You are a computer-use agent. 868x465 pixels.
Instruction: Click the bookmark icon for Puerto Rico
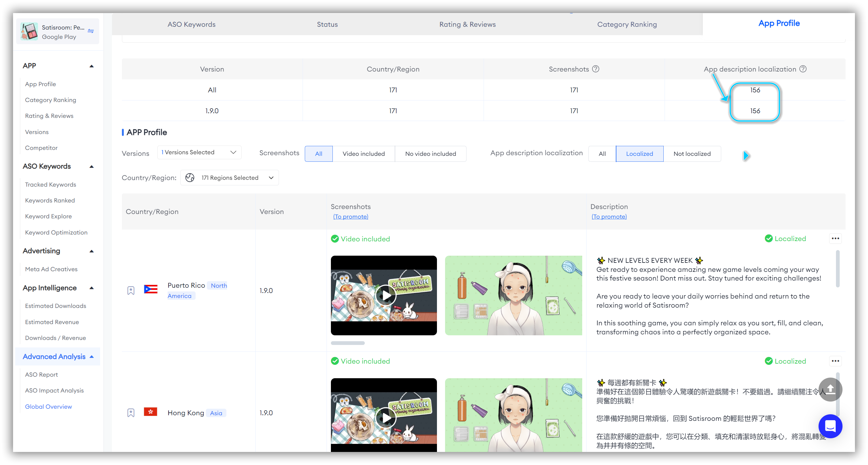[131, 291]
